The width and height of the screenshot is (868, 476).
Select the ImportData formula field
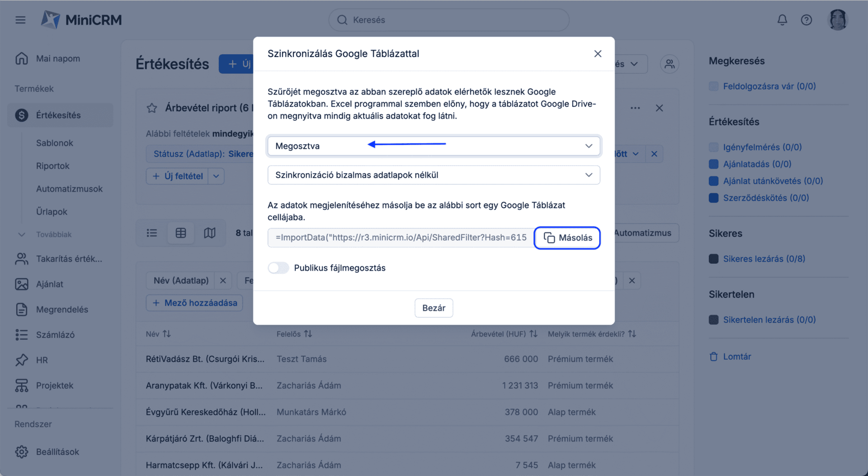click(x=401, y=238)
